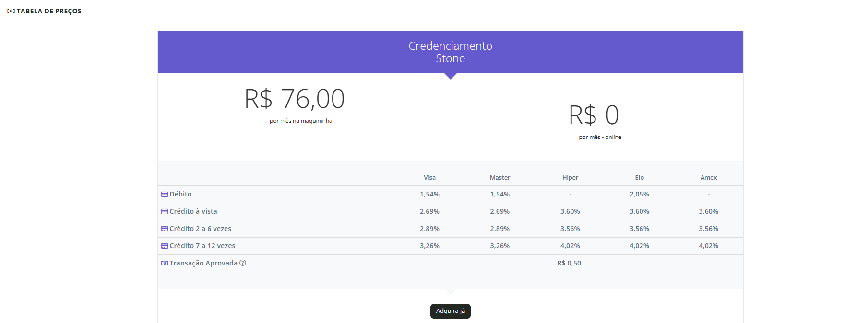Open the help tooltip icon after Transação Aprovada
The height and width of the screenshot is (323, 868).
[x=243, y=263]
